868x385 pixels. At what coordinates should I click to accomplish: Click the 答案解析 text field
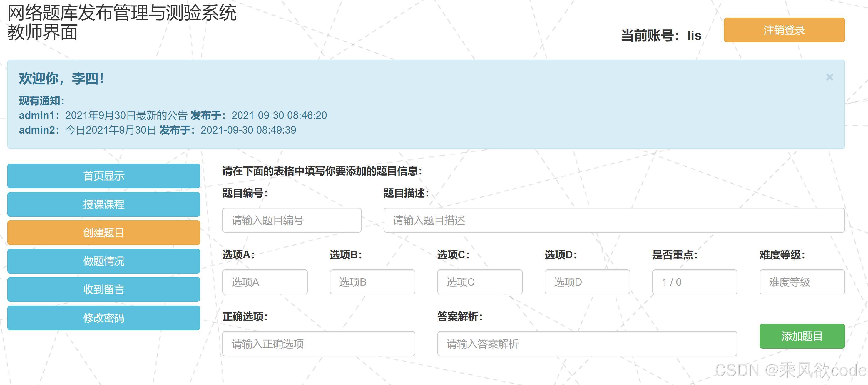[x=587, y=344]
